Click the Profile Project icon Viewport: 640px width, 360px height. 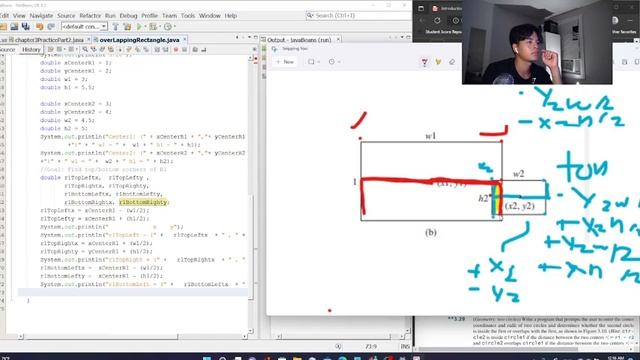tap(168, 27)
